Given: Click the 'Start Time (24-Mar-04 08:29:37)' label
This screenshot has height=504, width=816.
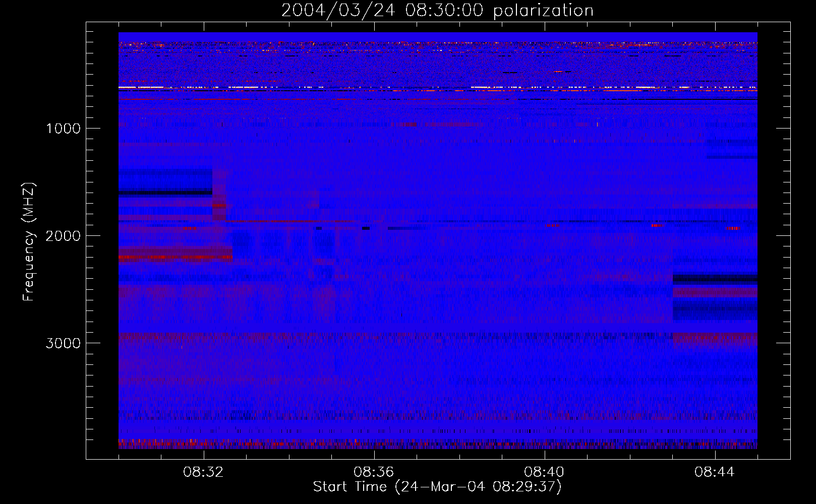Looking at the screenshot, I should click(x=437, y=487).
